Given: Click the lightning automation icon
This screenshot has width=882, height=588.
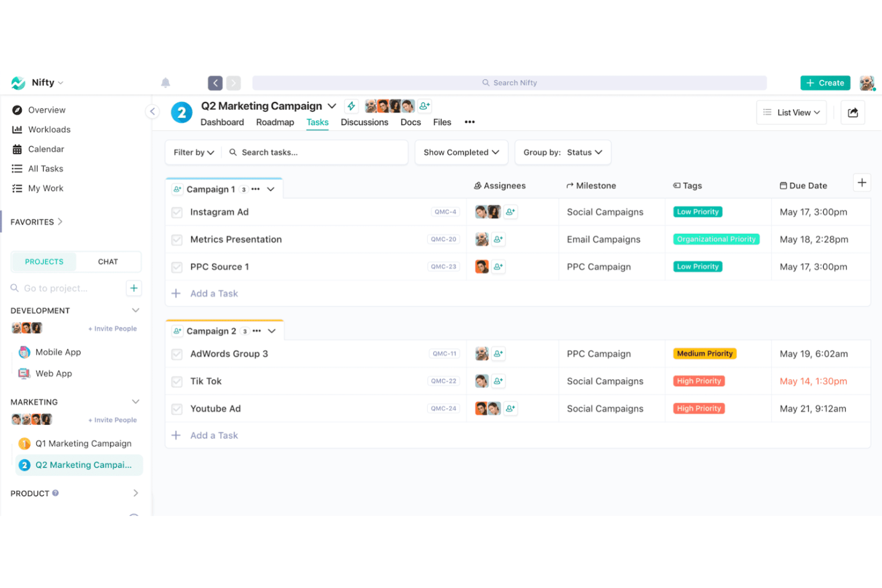Looking at the screenshot, I should (352, 106).
